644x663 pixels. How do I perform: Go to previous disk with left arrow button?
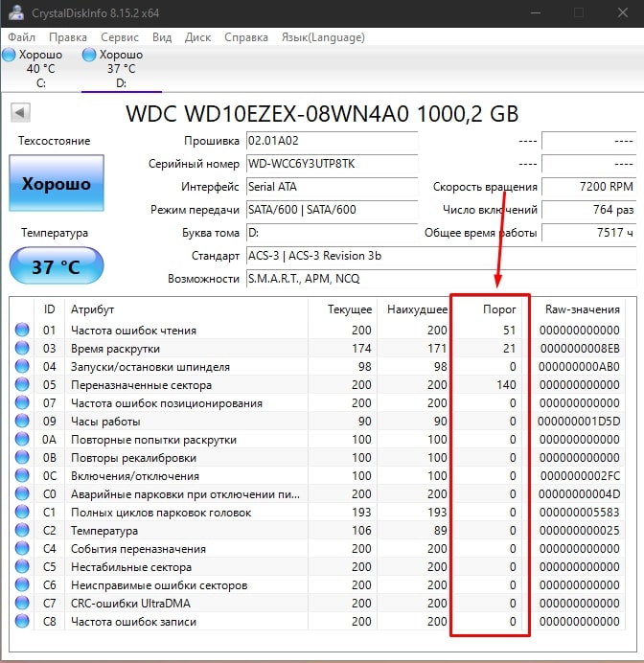[20, 112]
